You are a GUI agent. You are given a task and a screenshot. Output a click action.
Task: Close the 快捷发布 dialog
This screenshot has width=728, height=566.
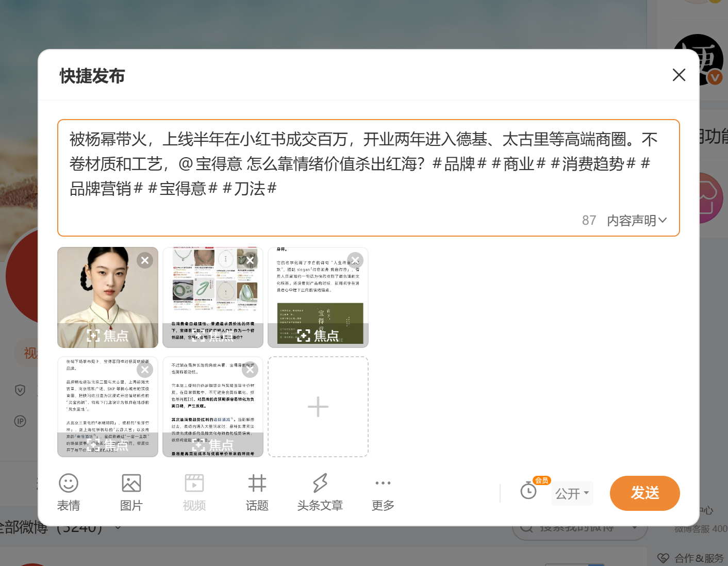click(679, 75)
